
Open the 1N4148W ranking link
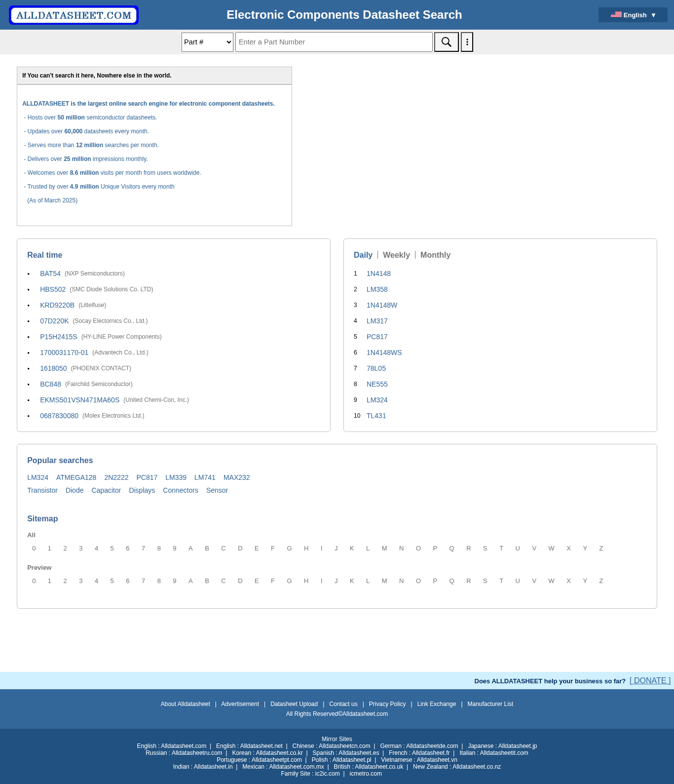[x=382, y=305]
